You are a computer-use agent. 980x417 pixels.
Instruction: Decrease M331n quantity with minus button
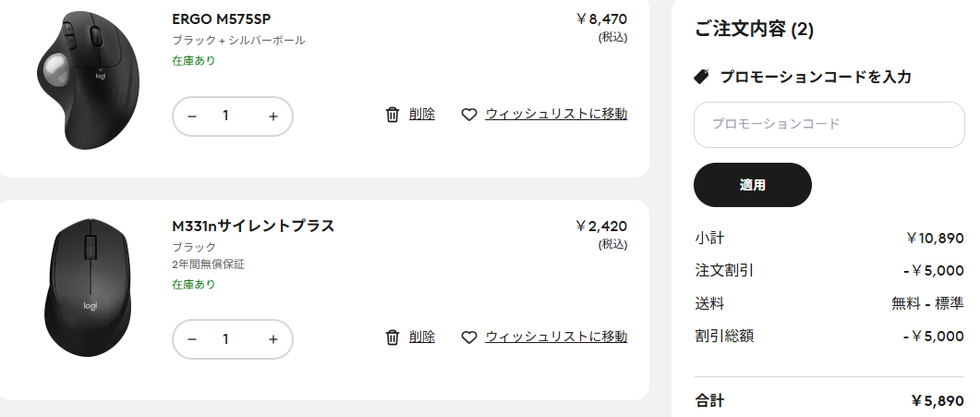pos(192,339)
